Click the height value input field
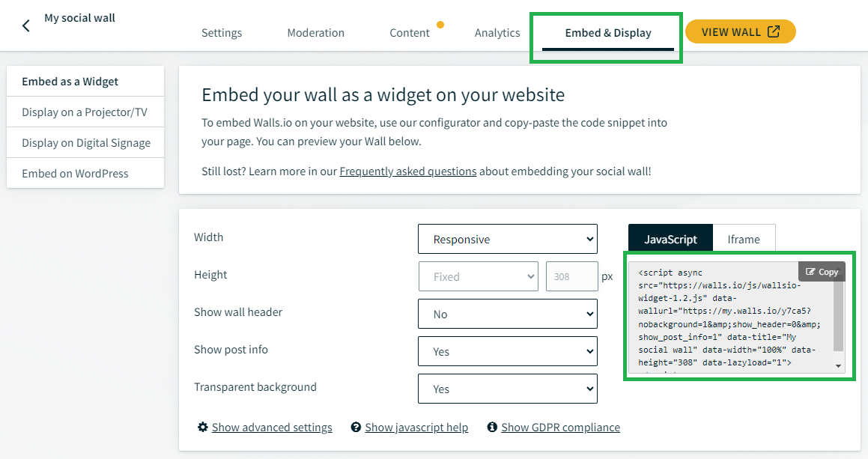 pos(572,276)
